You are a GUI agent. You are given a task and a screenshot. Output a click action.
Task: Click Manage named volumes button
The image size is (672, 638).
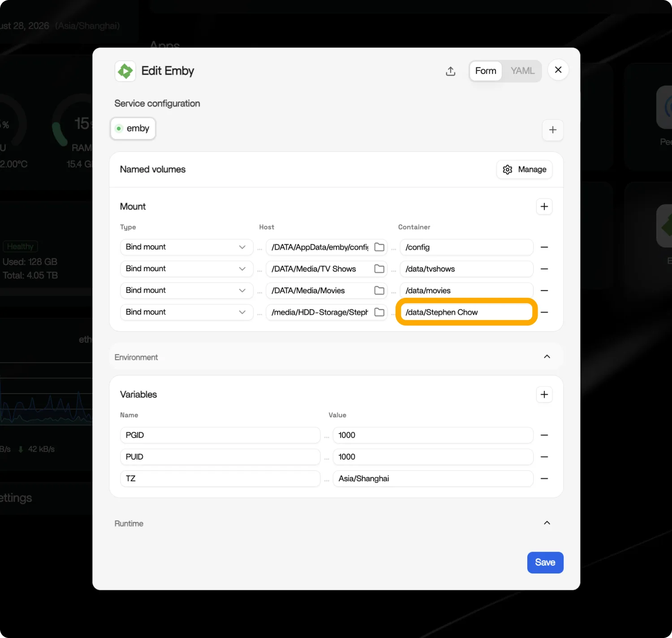(525, 169)
